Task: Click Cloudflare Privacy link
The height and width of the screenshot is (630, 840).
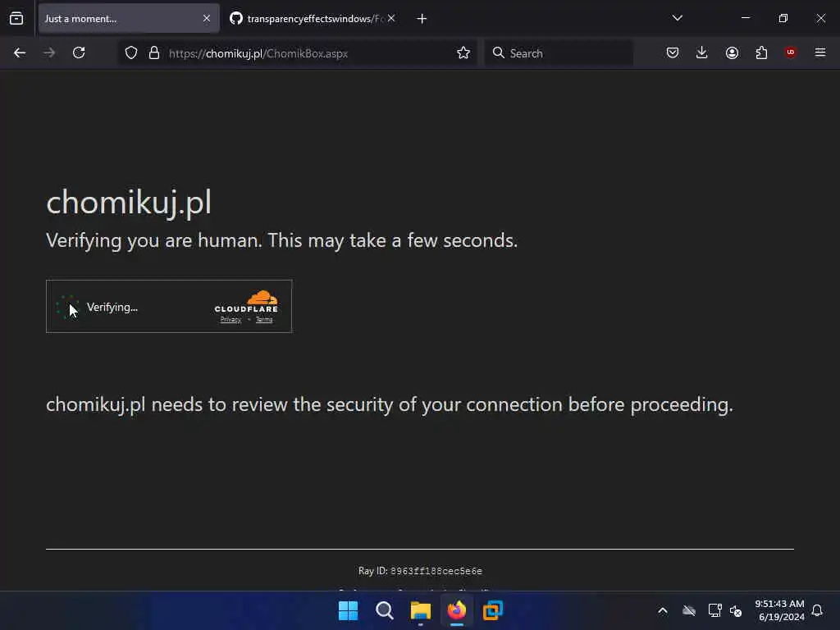Action: 231,320
